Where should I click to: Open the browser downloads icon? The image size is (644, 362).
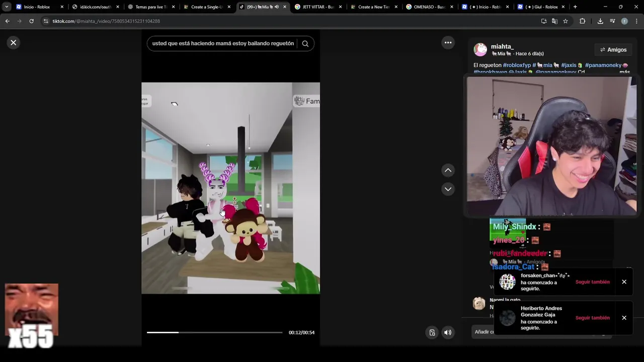tap(600, 21)
